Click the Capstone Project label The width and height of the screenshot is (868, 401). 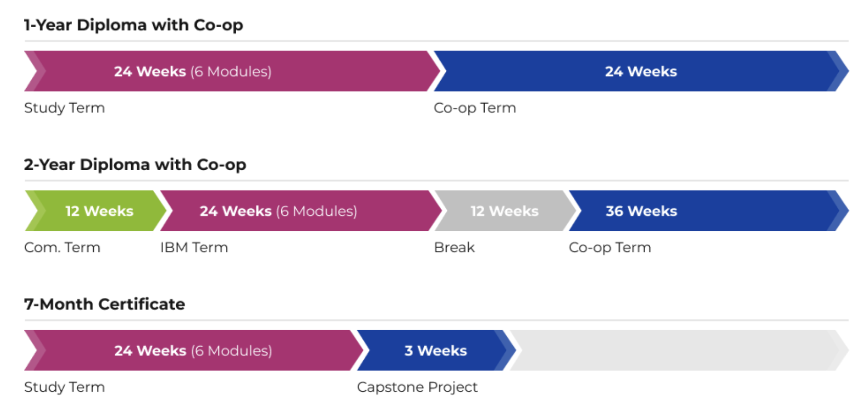[418, 387]
